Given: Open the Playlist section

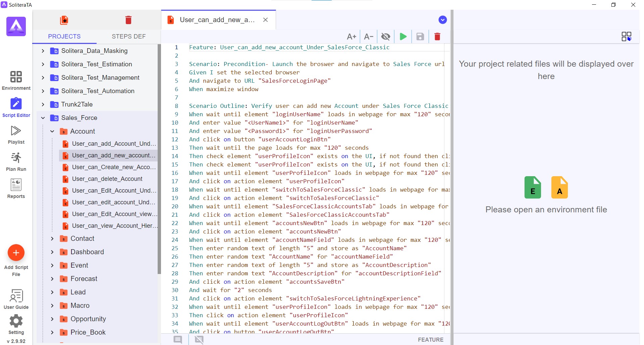Looking at the screenshot, I should [16, 135].
